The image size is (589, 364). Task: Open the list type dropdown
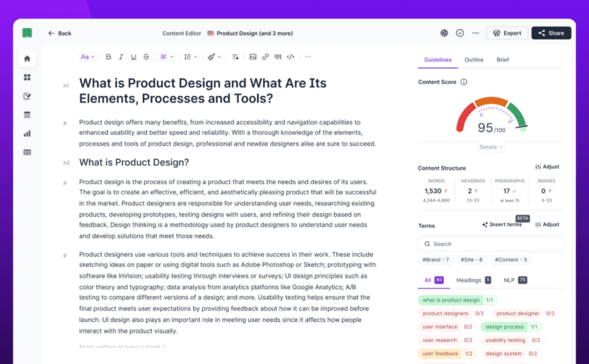coord(190,57)
